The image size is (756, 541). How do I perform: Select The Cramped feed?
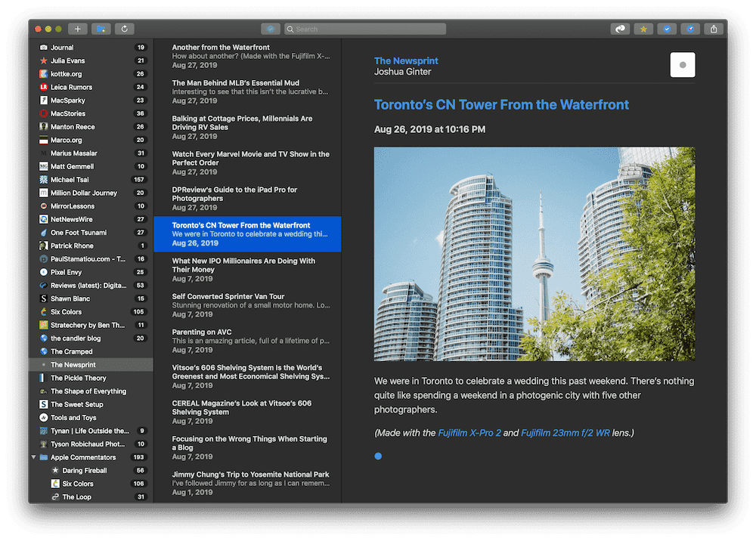[91, 351]
